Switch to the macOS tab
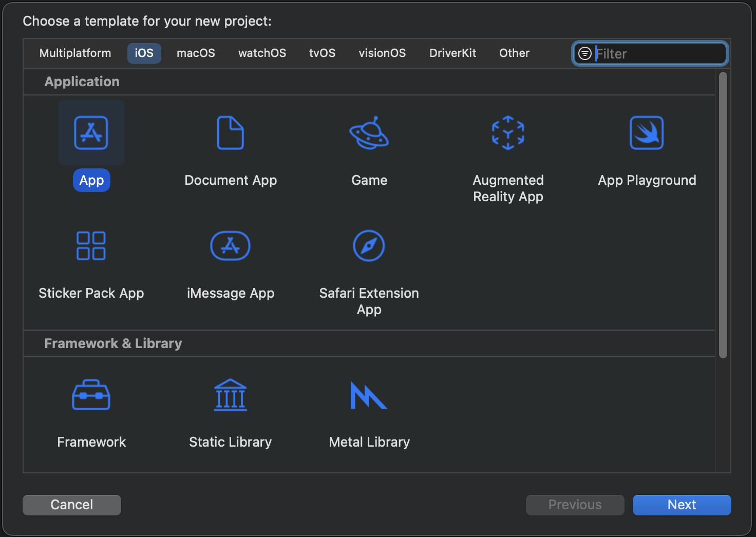756x537 pixels. 196,53
